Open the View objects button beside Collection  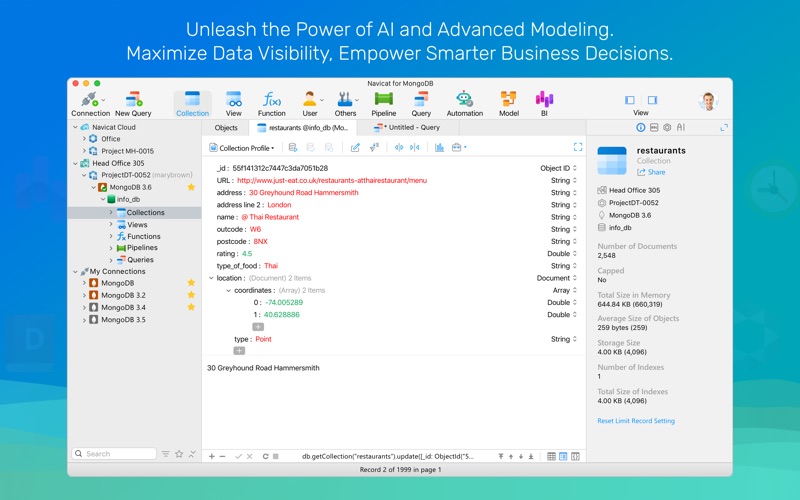pos(234,104)
